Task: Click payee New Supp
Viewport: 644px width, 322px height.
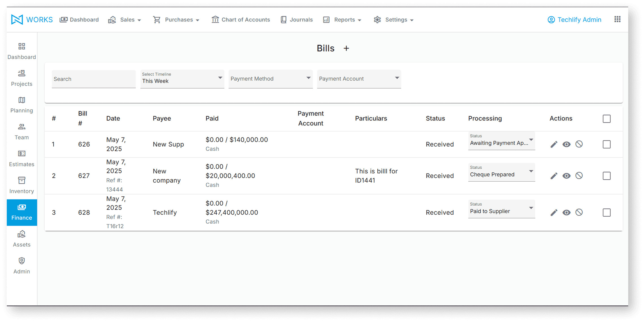Action: pyautogui.click(x=168, y=144)
